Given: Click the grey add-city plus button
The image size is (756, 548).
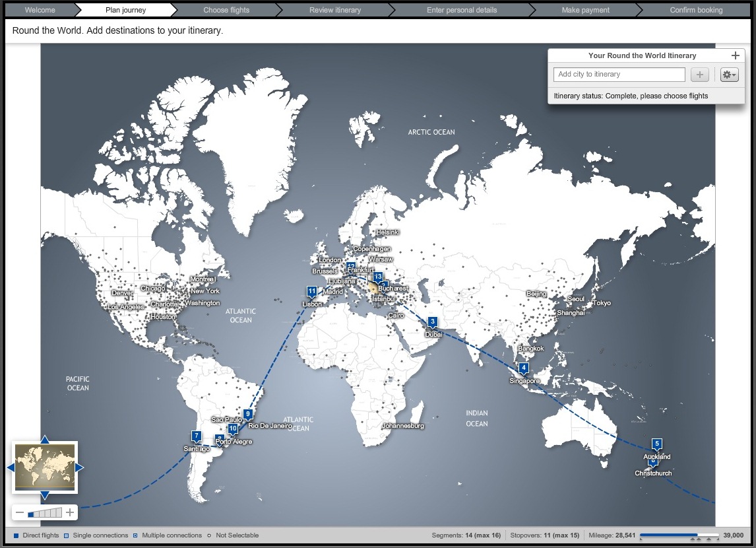Looking at the screenshot, I should click(699, 75).
